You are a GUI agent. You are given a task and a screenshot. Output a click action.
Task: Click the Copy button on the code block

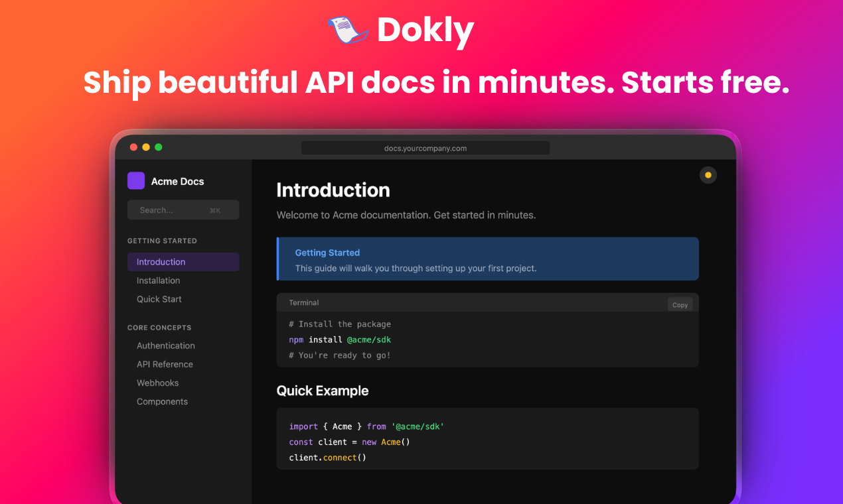click(680, 304)
